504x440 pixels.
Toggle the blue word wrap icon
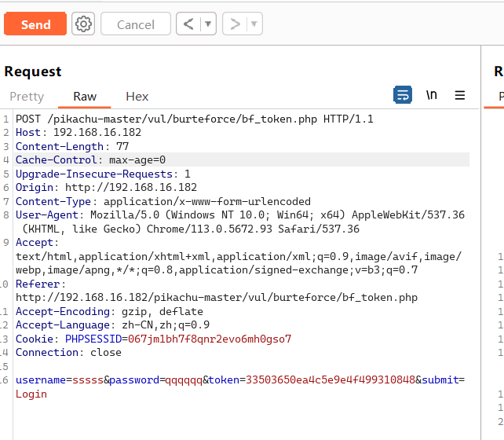click(x=403, y=95)
